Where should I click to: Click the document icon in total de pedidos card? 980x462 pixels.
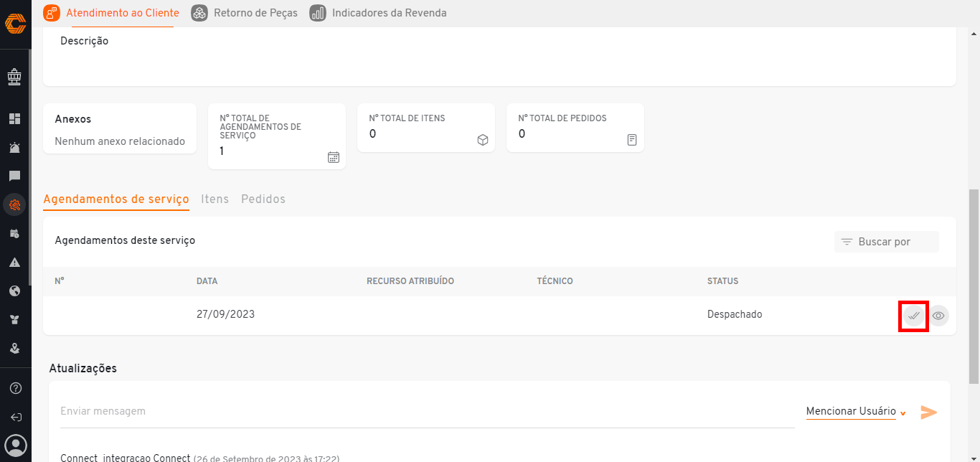pos(632,140)
